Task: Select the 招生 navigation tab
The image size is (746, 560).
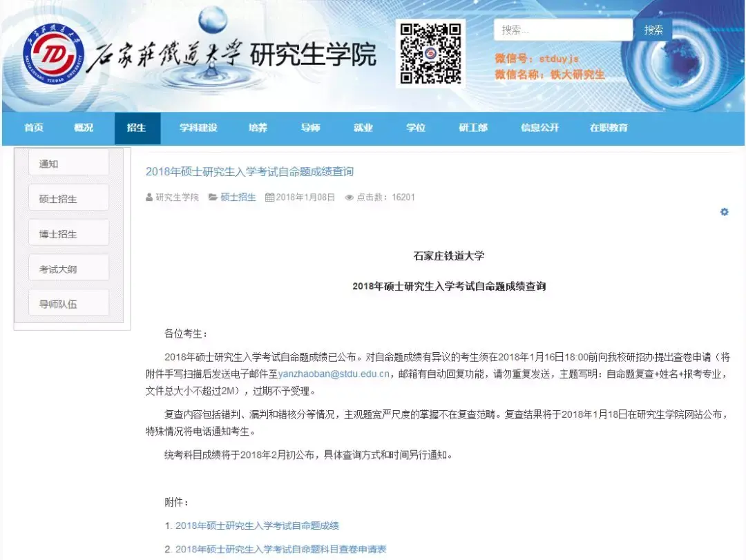Action: (x=137, y=128)
